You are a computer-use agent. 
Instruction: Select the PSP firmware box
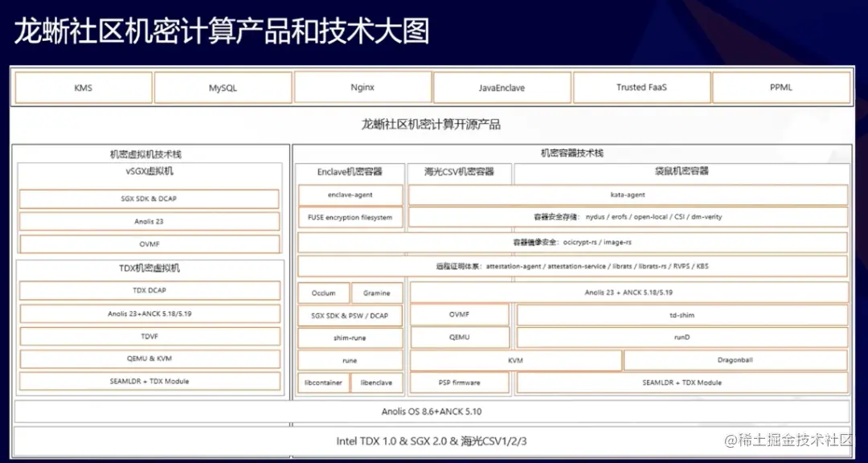pos(460,383)
